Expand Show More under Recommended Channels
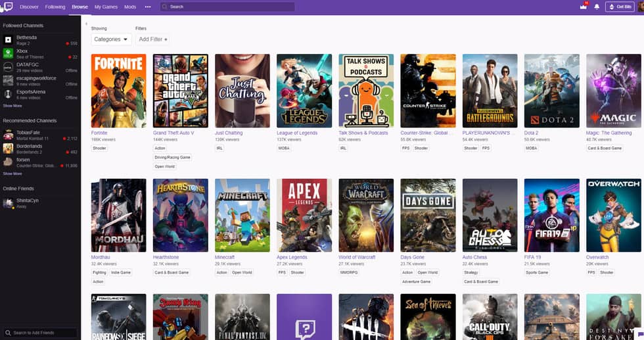 pyautogui.click(x=12, y=174)
